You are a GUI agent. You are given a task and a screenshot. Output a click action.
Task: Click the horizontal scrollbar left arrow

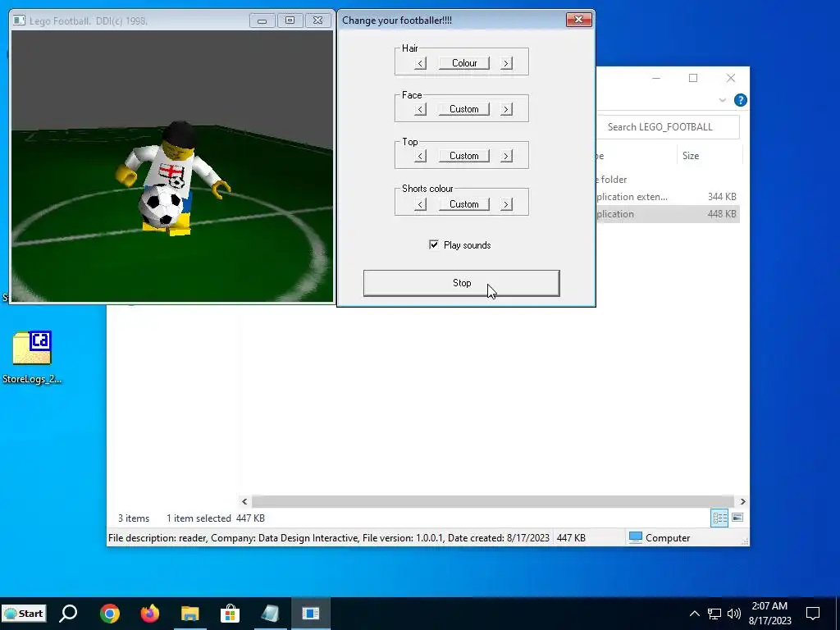point(244,501)
